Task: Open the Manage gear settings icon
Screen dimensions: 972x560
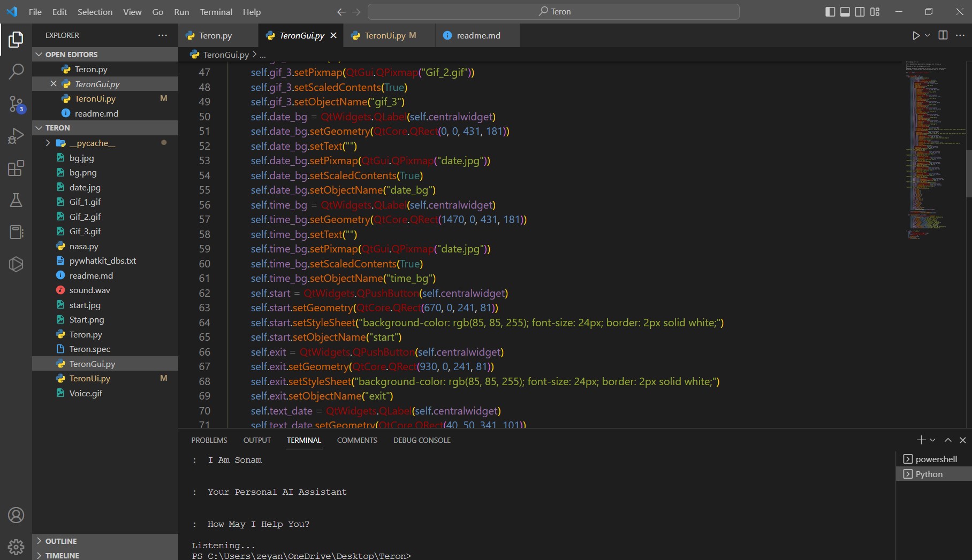Action: click(16, 547)
